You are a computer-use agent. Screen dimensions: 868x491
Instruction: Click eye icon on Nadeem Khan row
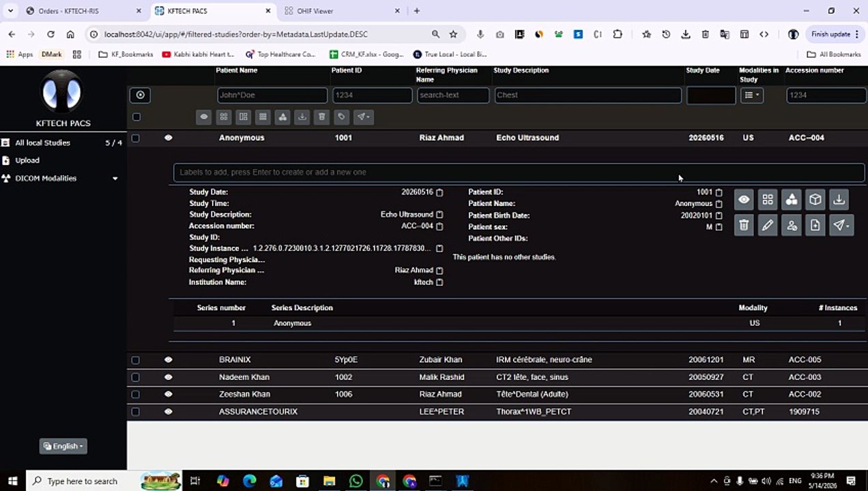click(169, 377)
